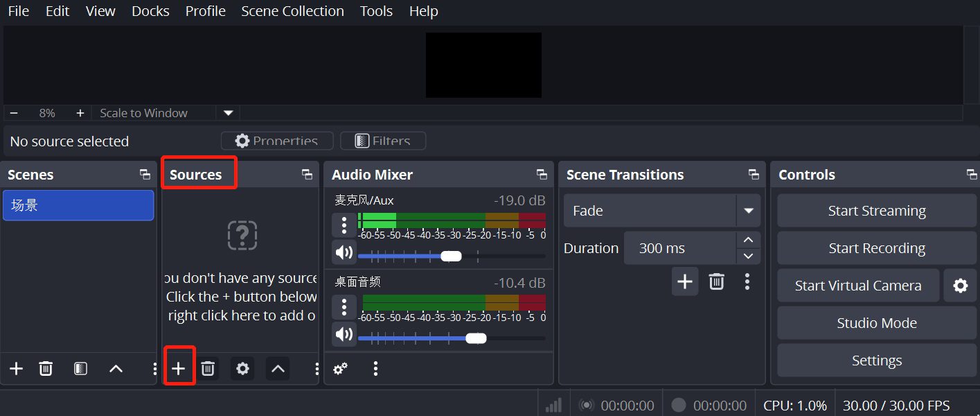
Task: Expand the Fade transition dropdown
Action: click(x=748, y=211)
